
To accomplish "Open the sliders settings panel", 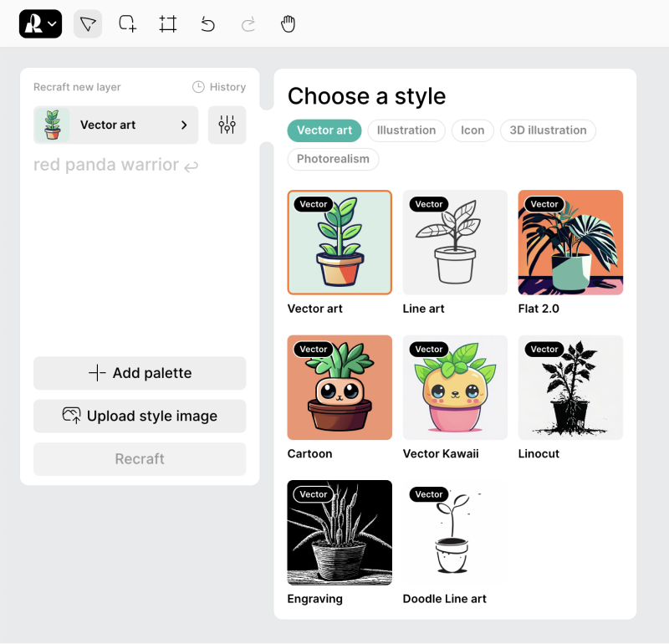I will click(x=227, y=125).
